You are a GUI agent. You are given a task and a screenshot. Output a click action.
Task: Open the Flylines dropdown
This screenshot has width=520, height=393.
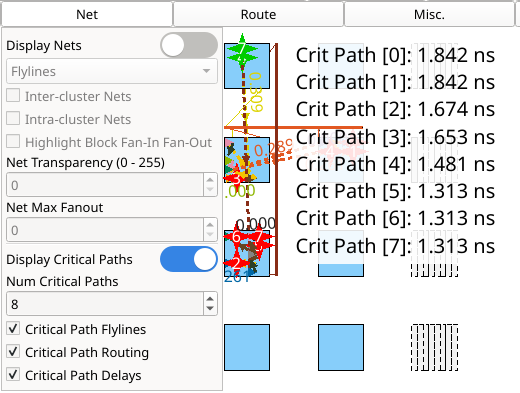tap(112, 71)
